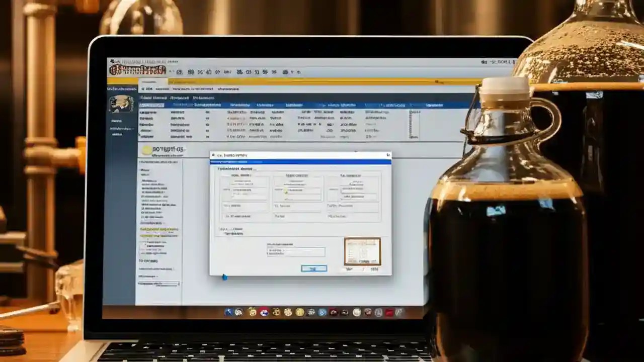Toggle the checkbox in the middle dialog panel
This screenshot has height=362, width=644.
(286, 191)
